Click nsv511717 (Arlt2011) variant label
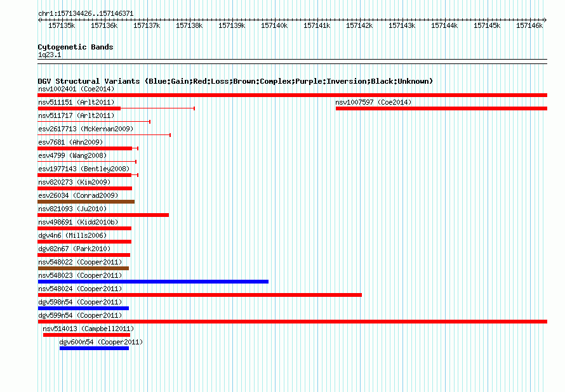Viewport: 565px width, 392px height. [76, 115]
